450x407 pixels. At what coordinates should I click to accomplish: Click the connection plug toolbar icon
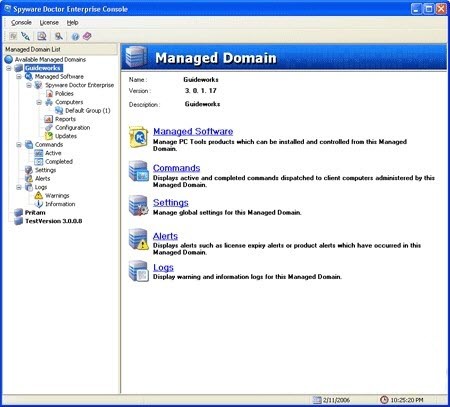pyautogui.click(x=26, y=36)
